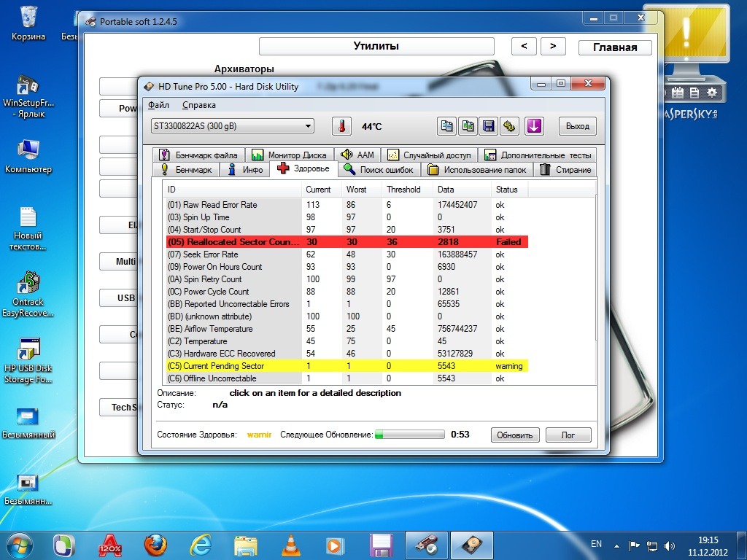The image size is (747, 560).
Task: Switch to the Использование папок tab
Action: [477, 169]
